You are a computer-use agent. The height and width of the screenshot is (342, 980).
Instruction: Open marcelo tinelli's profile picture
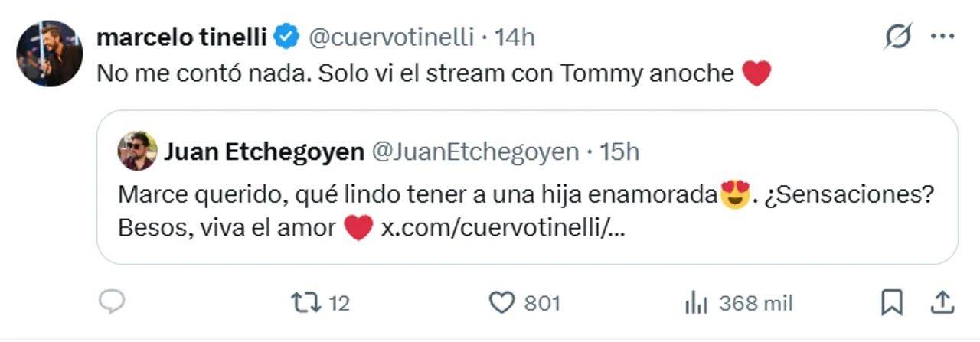pyautogui.click(x=50, y=54)
